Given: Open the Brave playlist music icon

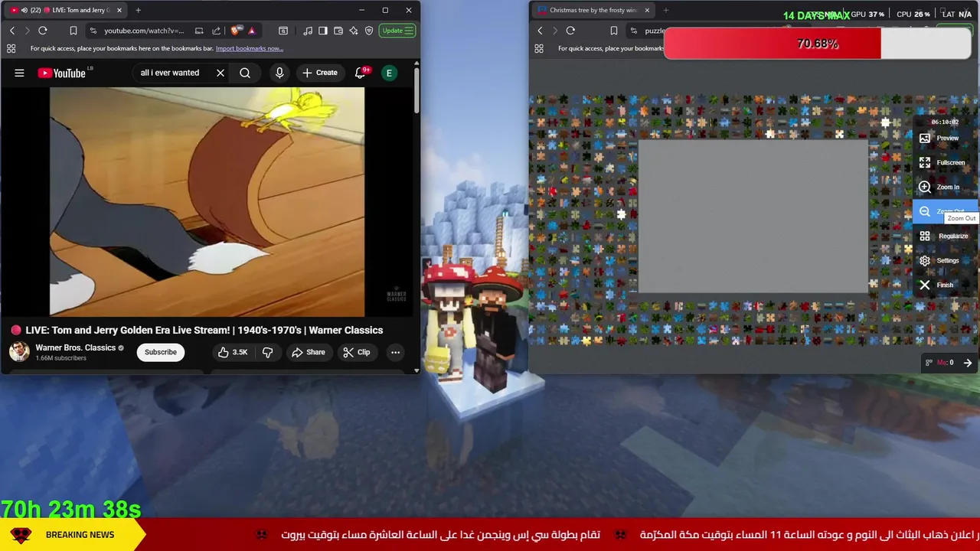Looking at the screenshot, I should 308,31.
